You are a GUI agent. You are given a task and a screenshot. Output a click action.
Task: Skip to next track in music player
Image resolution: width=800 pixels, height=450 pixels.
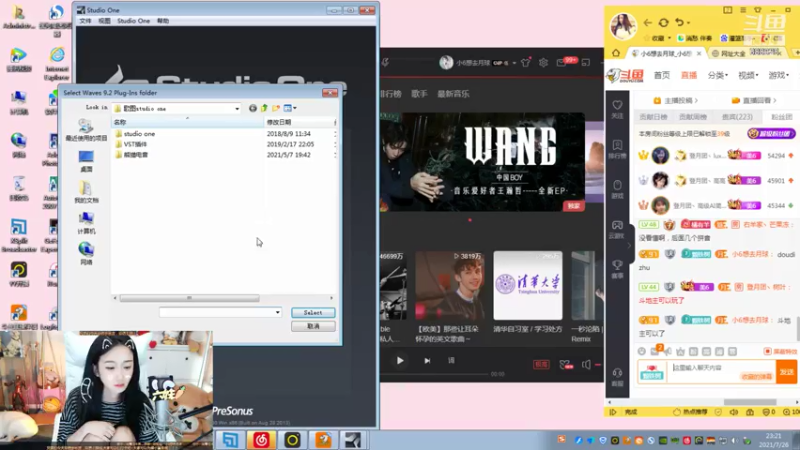427,361
